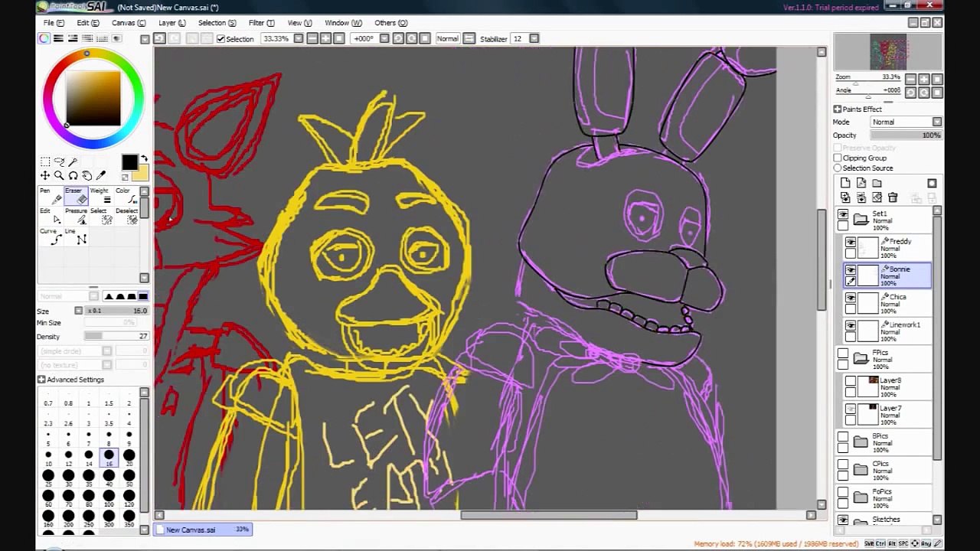This screenshot has width=980, height=551.
Task: Open the color panel options arrow
Action: pos(145,39)
